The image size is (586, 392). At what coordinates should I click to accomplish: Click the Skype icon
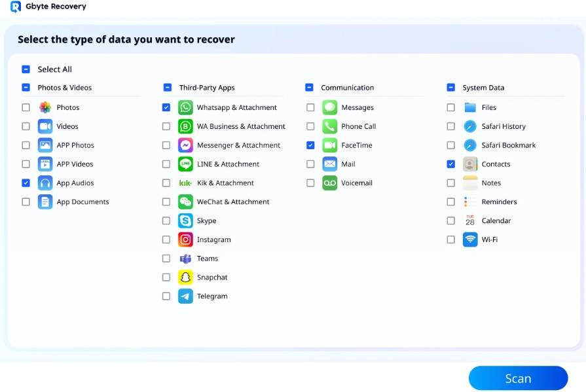[x=185, y=221]
